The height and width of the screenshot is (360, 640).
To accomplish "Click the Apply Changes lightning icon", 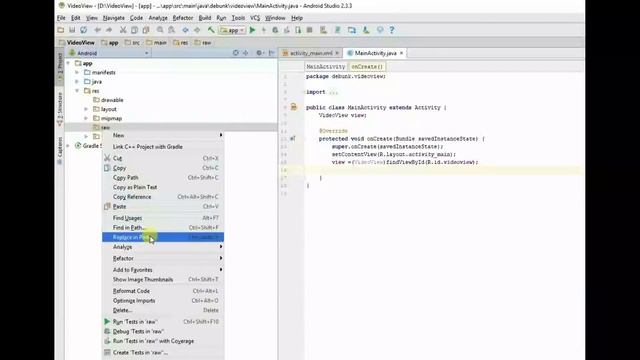I will [x=264, y=30].
